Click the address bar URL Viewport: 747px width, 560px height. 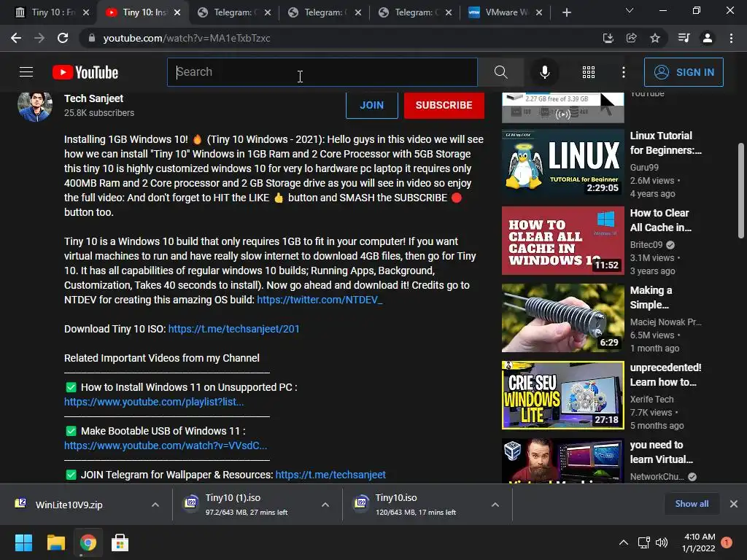point(187,38)
